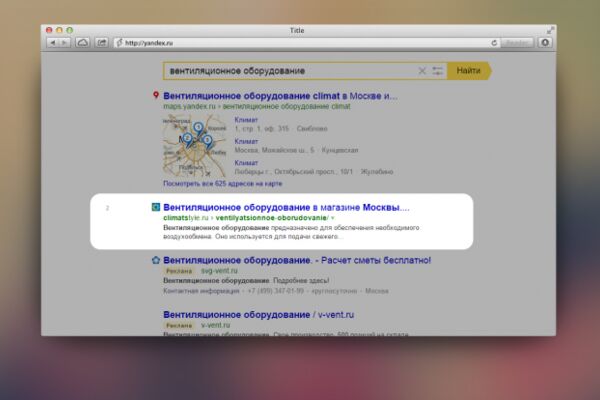The height and width of the screenshot is (400, 600).
Task: Click the Реклама label beside svg-vent.ru
Action: [x=179, y=271]
